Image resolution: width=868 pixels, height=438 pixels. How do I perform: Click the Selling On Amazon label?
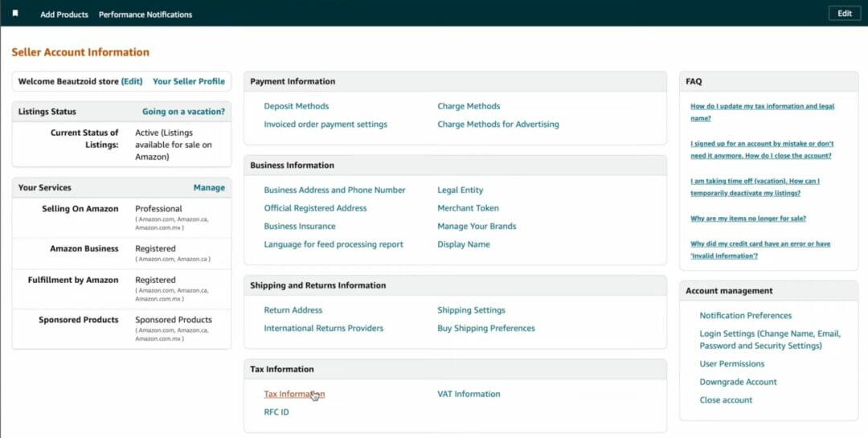click(x=80, y=209)
